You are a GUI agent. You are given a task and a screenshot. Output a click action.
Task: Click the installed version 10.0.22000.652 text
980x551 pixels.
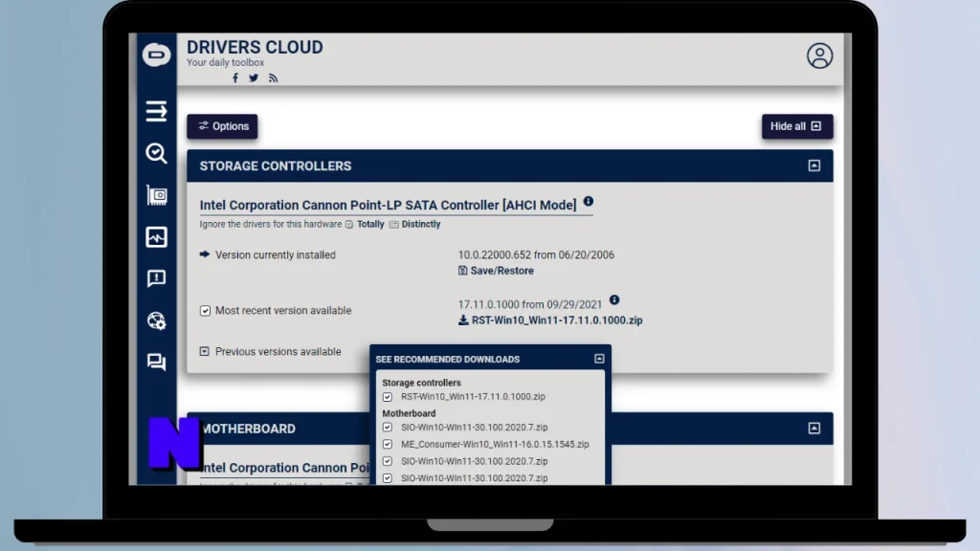536,254
